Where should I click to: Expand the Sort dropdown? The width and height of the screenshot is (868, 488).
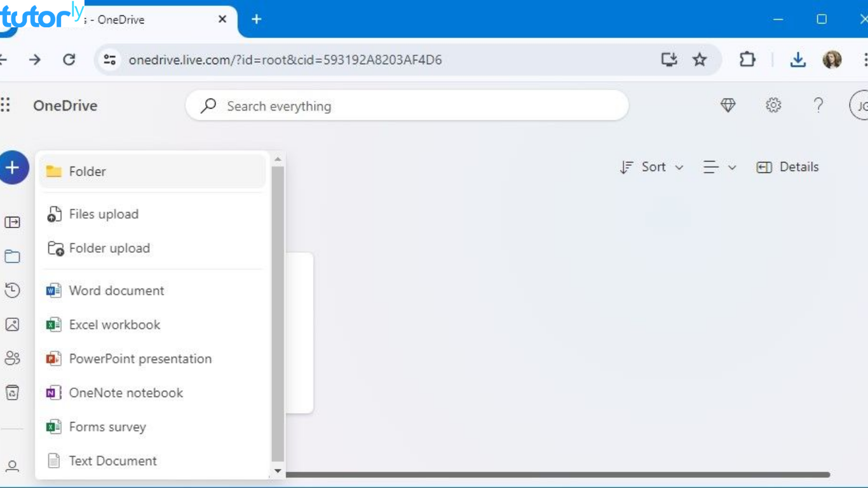pyautogui.click(x=651, y=167)
